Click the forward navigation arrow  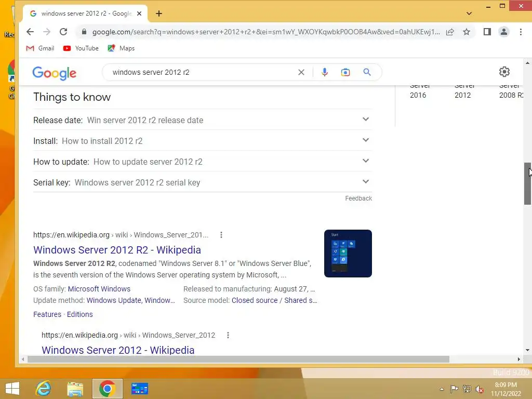click(x=47, y=32)
